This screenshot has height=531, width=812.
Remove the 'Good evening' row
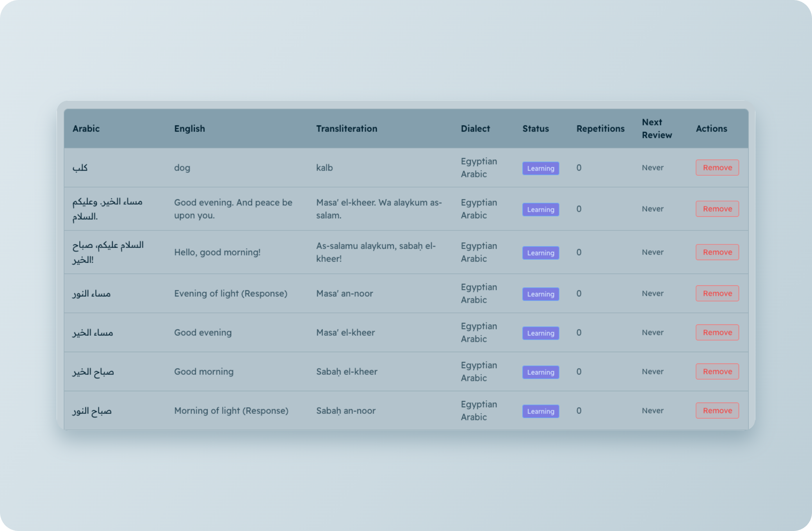[x=717, y=332]
